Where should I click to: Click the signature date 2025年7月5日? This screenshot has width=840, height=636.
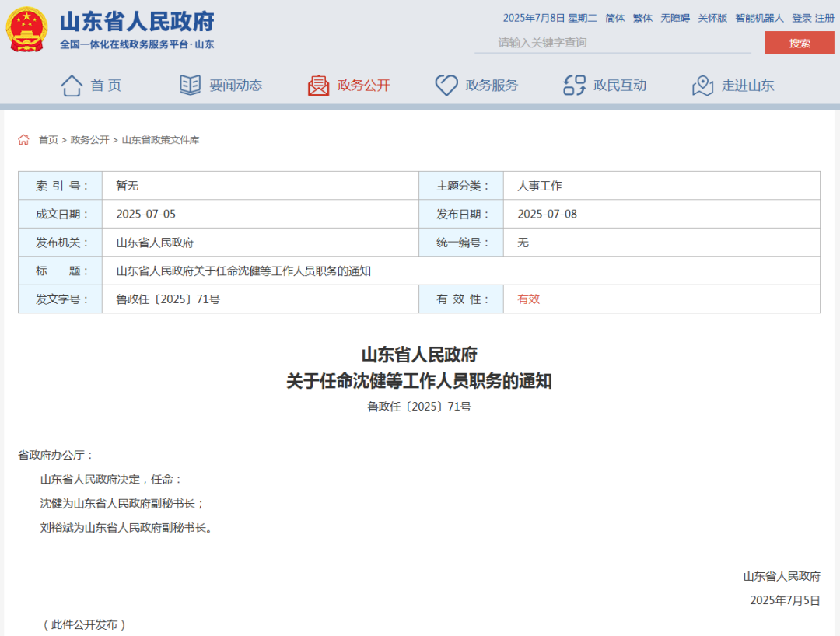point(785,601)
